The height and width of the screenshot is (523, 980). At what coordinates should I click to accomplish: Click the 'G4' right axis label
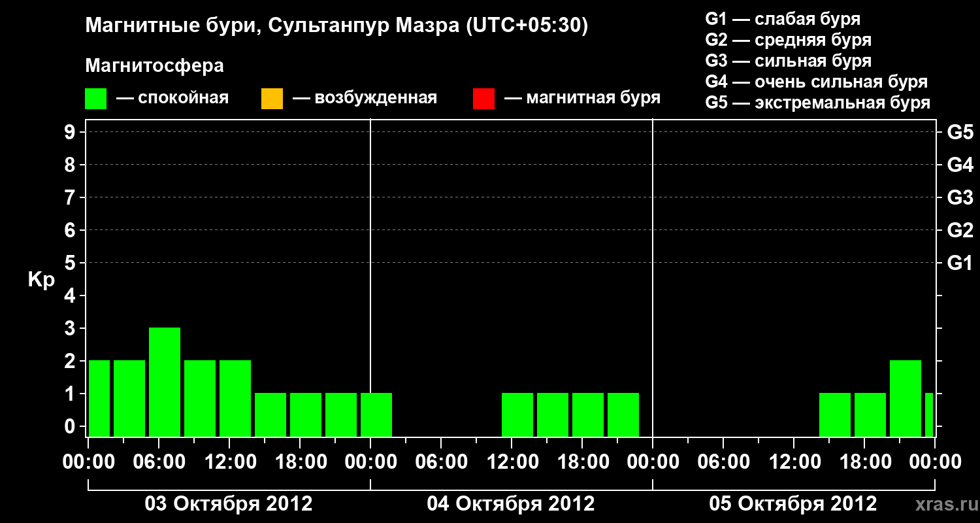[960, 165]
